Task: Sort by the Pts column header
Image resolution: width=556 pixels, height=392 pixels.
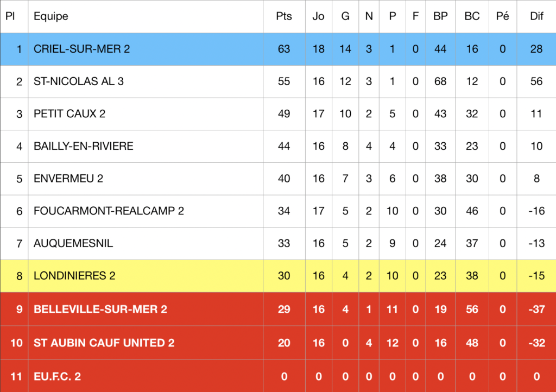Action: click(284, 16)
